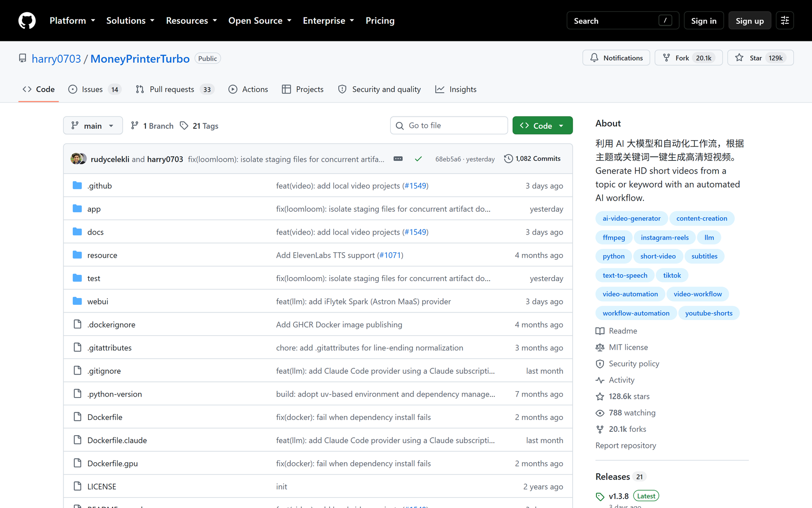The image size is (812, 508).
Task: Open the Platform menu in navigation
Action: tap(72, 20)
